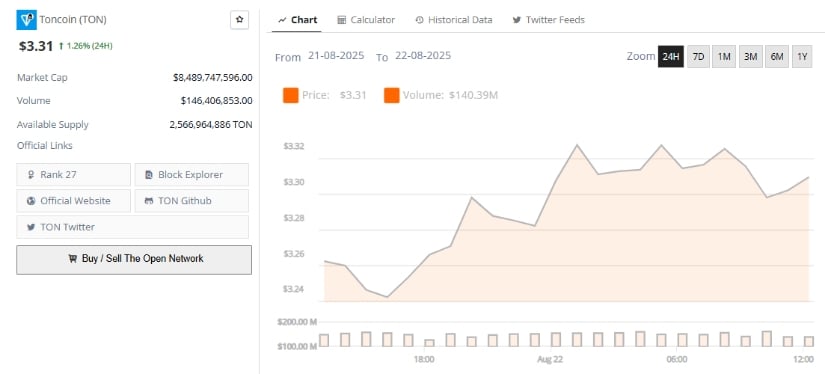825x374 pixels.
Task: Add Toncoin to favorites with star icon
Action: point(239,19)
